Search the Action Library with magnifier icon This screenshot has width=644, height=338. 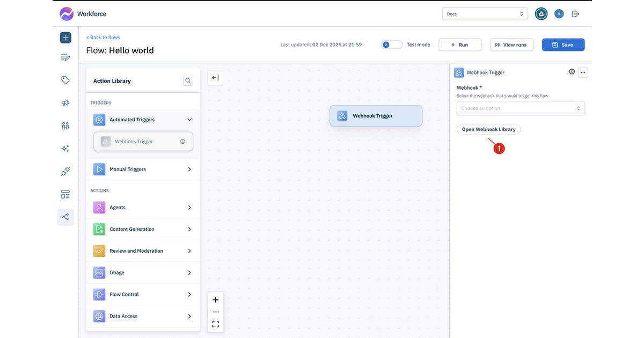coord(188,81)
